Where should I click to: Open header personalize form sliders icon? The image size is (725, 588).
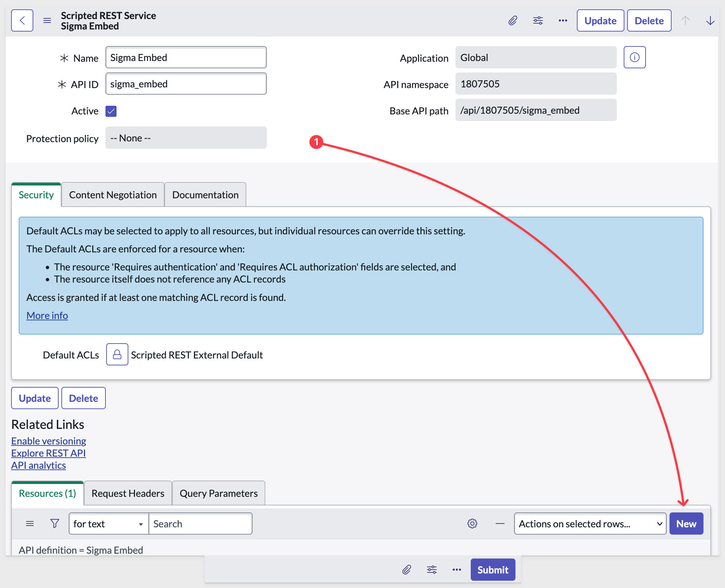(x=538, y=21)
